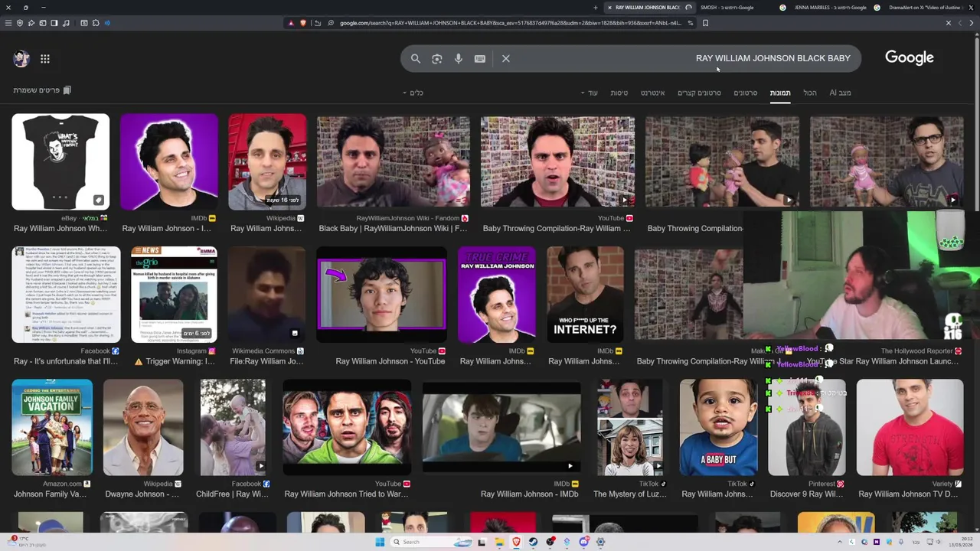Click the Brave Rewards triangle icon
Viewport: 980px width, 551px height.
pos(291,23)
